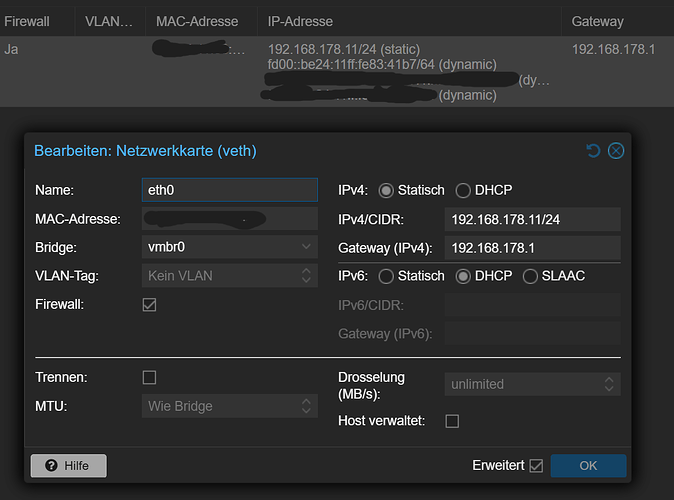Select Statisch for IPv4
Image resolution: width=674 pixels, height=500 pixels.
pos(386,190)
